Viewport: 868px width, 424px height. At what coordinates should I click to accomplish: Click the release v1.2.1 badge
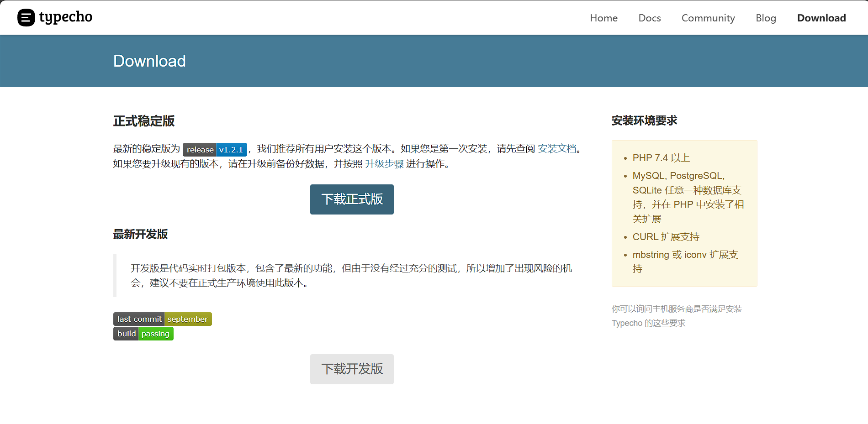click(x=215, y=150)
